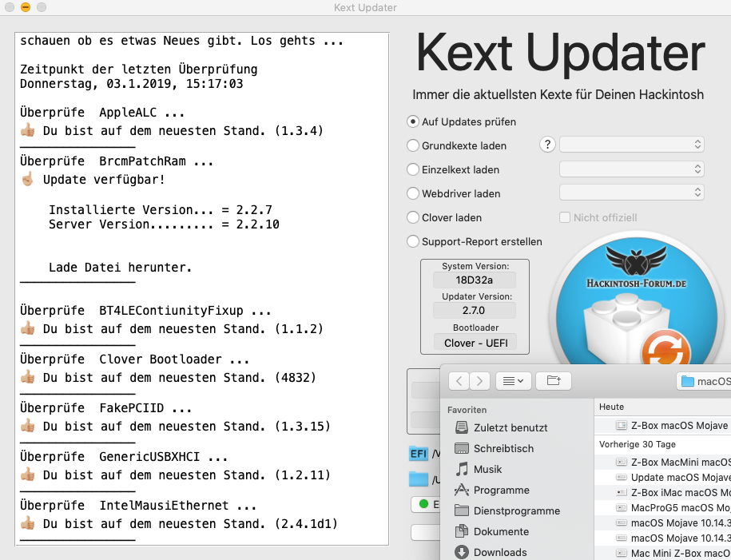The image size is (731, 560).
Task: Click the Updater Version field 2.7.0
Action: click(475, 311)
